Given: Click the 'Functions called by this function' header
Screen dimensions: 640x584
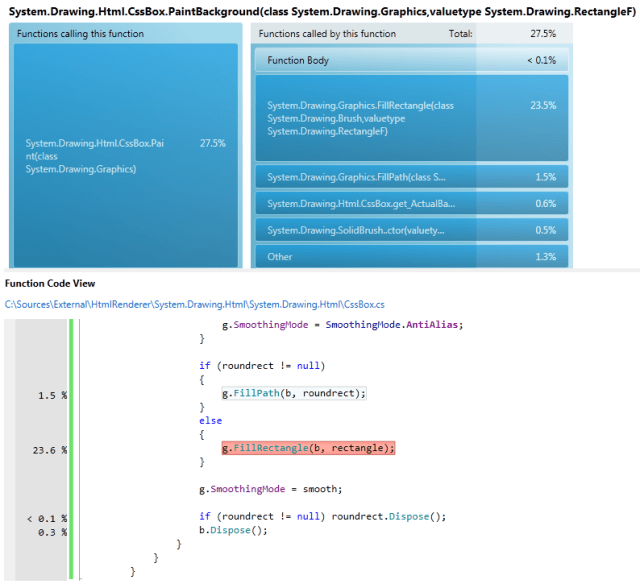Looking at the screenshot, I should click(x=327, y=34).
